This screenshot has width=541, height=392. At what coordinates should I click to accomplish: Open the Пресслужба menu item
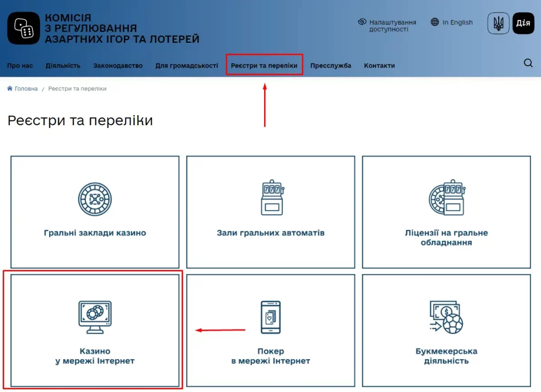(331, 66)
